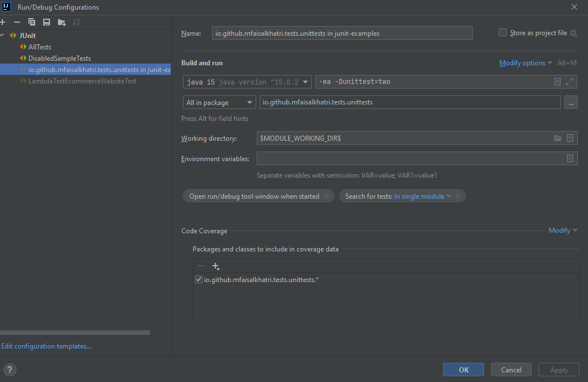Select LambdaTestEcommerceWebsiteTest configuration
588x382 pixels.
click(82, 81)
